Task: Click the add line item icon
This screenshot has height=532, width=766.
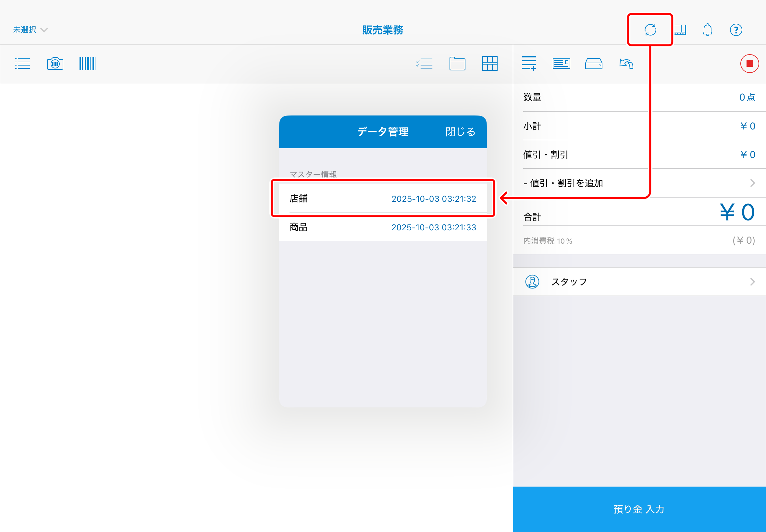Action: click(x=529, y=63)
